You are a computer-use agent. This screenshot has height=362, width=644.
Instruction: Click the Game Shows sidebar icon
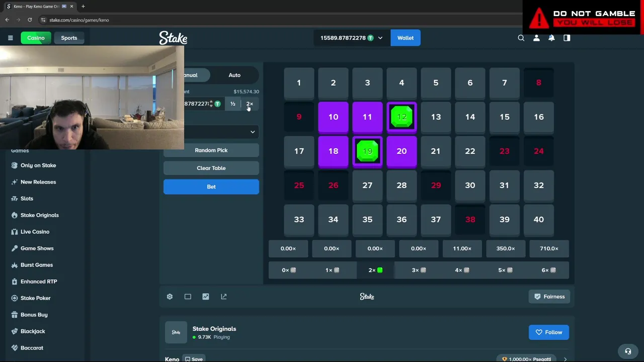coord(14,248)
